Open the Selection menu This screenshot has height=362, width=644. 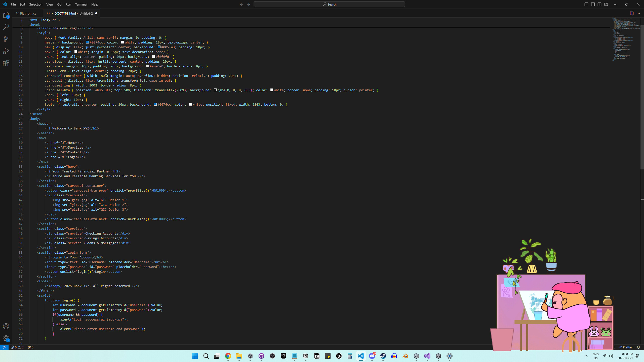36,4
